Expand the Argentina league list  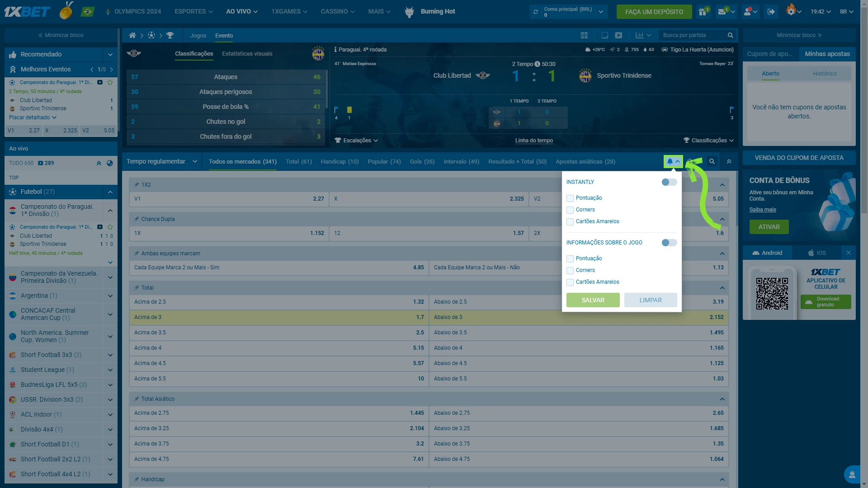pos(110,296)
